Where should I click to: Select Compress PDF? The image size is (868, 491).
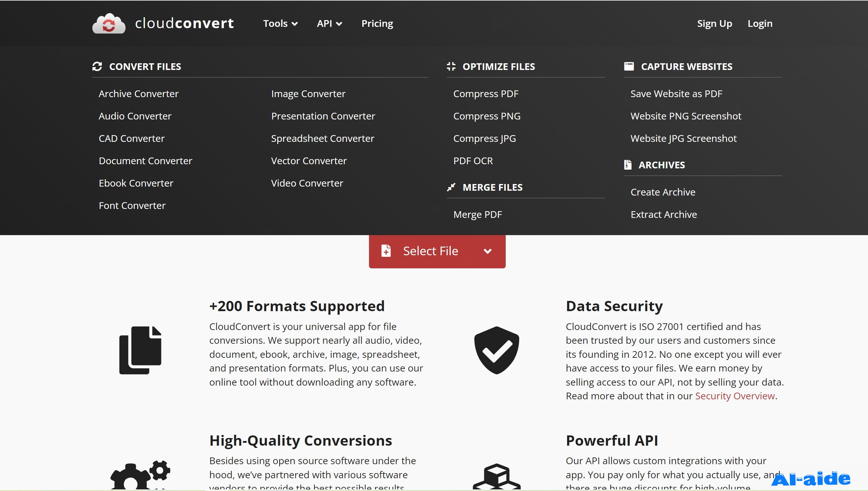click(486, 94)
